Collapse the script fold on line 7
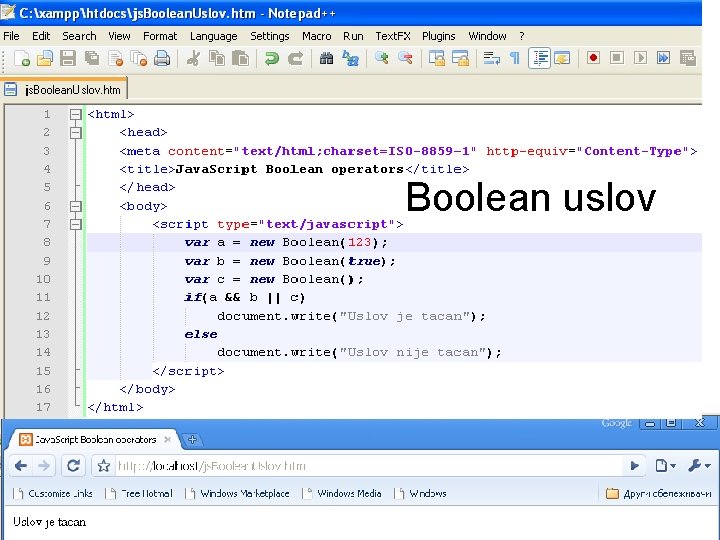 tap(76, 225)
